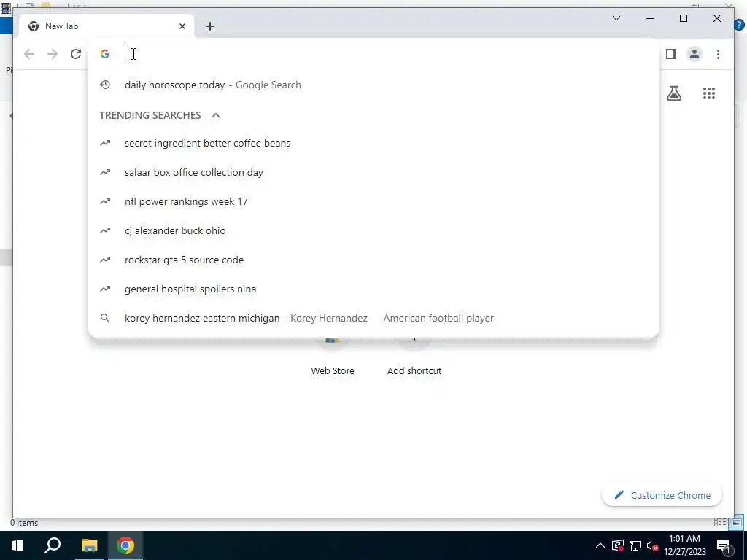
Task: Open the tab search dropdown arrow
Action: tap(616, 18)
